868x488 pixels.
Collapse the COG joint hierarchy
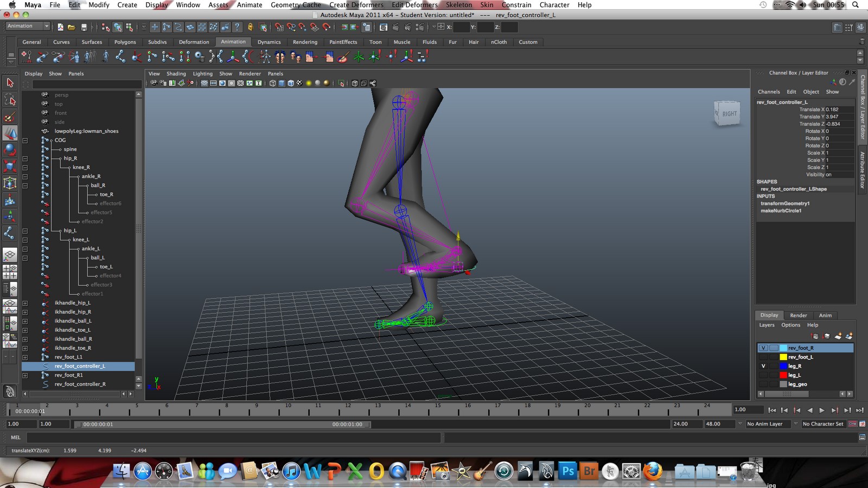[x=25, y=140]
